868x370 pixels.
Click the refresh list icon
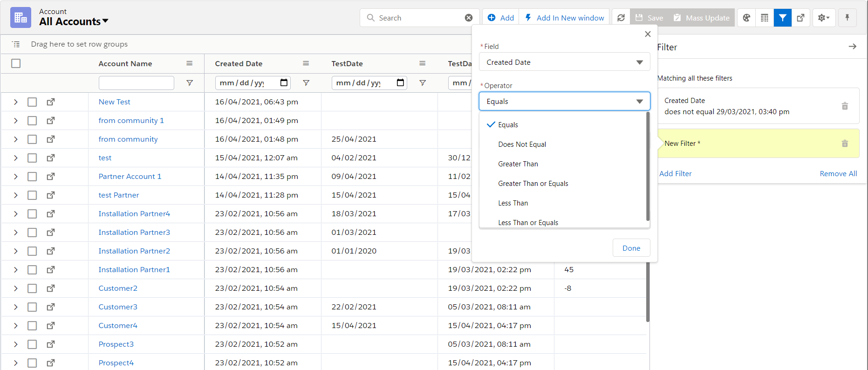(x=621, y=18)
